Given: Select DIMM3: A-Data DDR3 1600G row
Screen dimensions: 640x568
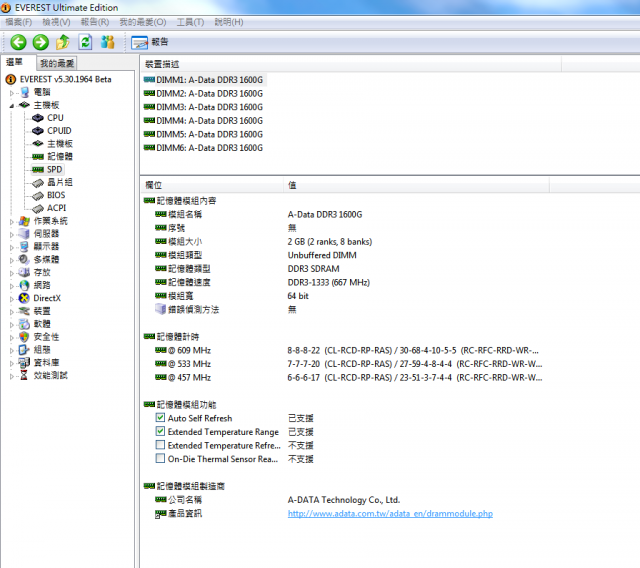Looking at the screenshot, I should [204, 107].
